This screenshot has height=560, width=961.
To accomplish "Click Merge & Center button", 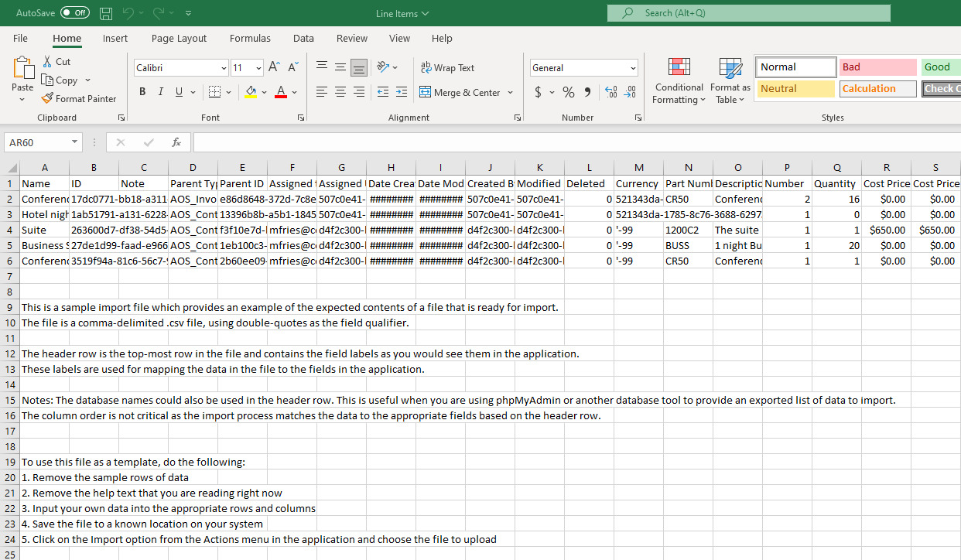I will tap(460, 92).
